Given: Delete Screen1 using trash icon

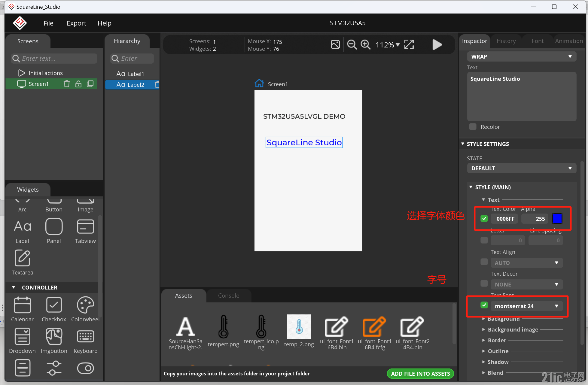Looking at the screenshot, I should 67,84.
